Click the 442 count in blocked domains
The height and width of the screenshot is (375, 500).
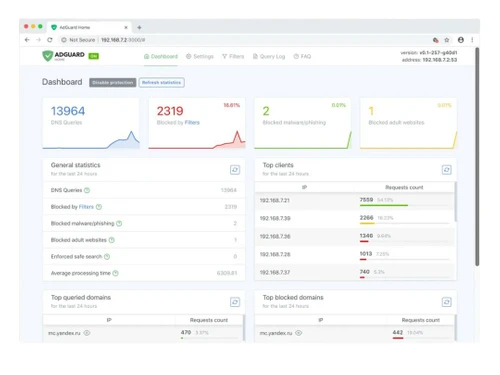(398, 332)
